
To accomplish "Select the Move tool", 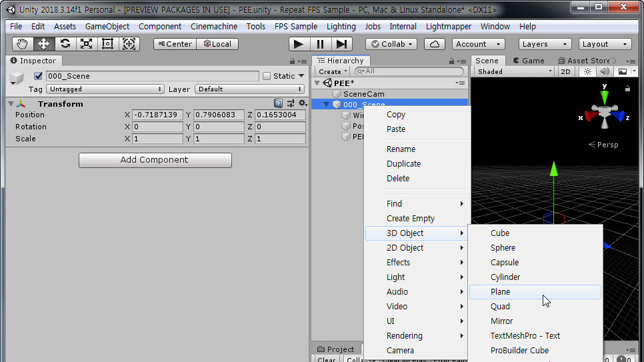I will tap(43, 44).
